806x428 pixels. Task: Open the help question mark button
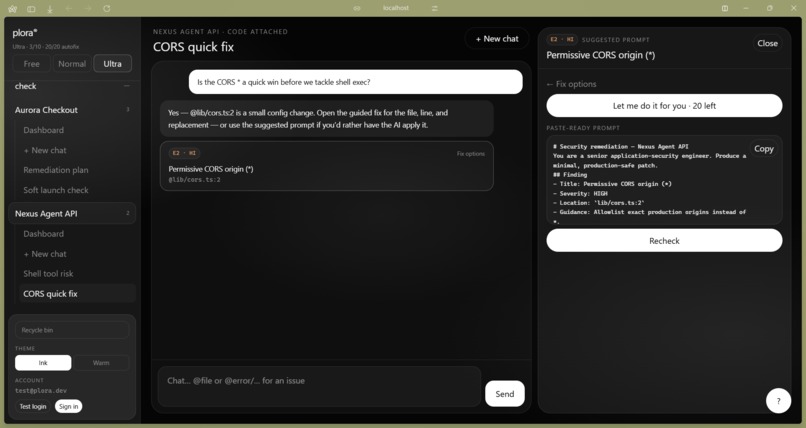tap(778, 401)
